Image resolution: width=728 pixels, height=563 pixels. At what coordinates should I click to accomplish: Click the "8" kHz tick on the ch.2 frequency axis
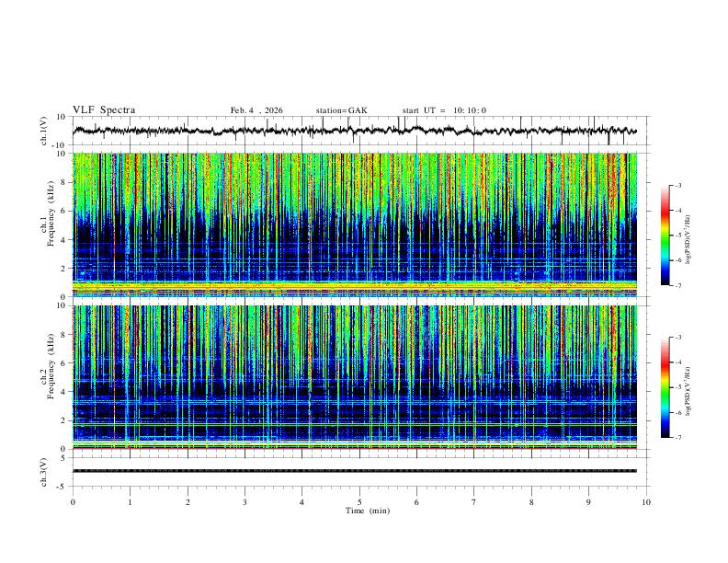(x=63, y=335)
